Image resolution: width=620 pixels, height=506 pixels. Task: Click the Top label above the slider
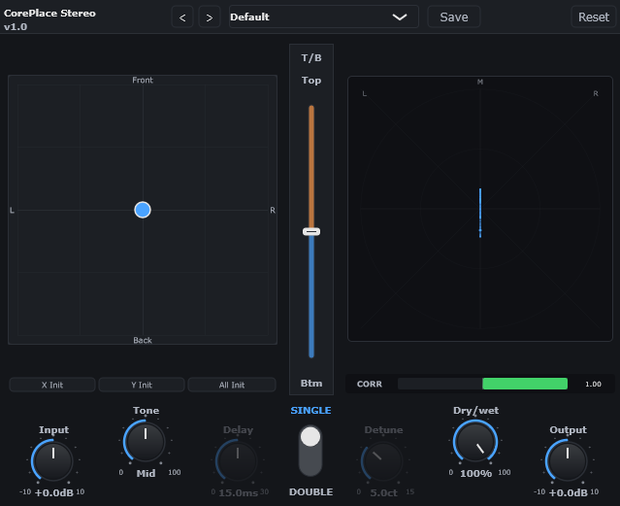click(312, 80)
